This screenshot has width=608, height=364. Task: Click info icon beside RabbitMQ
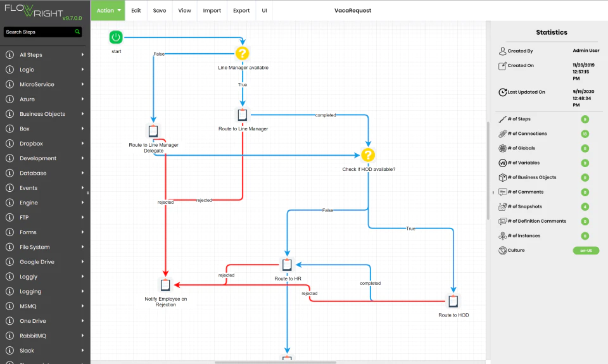tap(9, 336)
